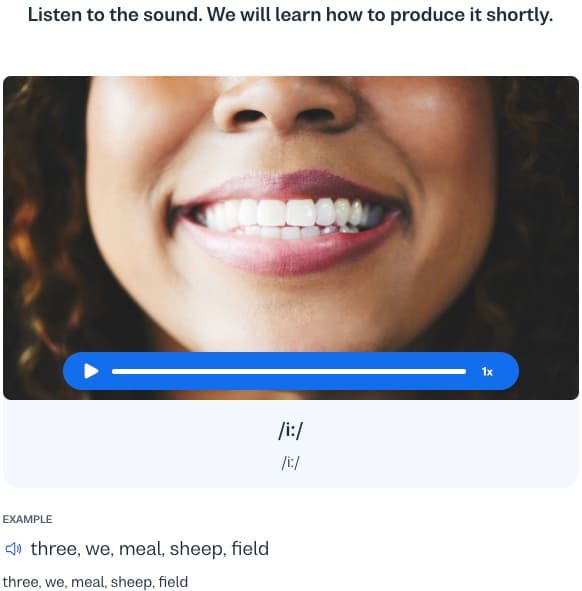Click the "Listen to the sound" heading
Viewport: 582px width, 591px height.
[x=290, y=15]
